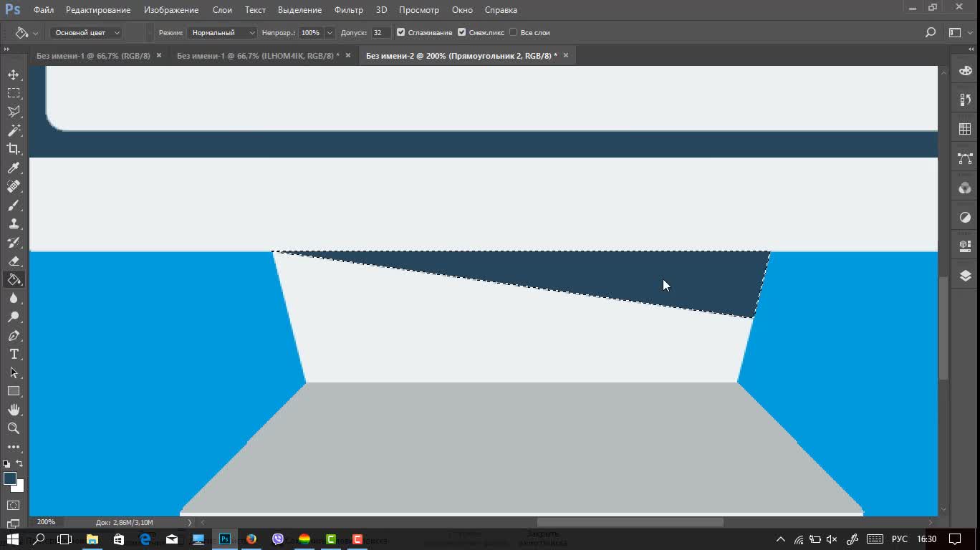Image resolution: width=980 pixels, height=550 pixels.
Task: Select the Hand tool
Action: pos(14,410)
